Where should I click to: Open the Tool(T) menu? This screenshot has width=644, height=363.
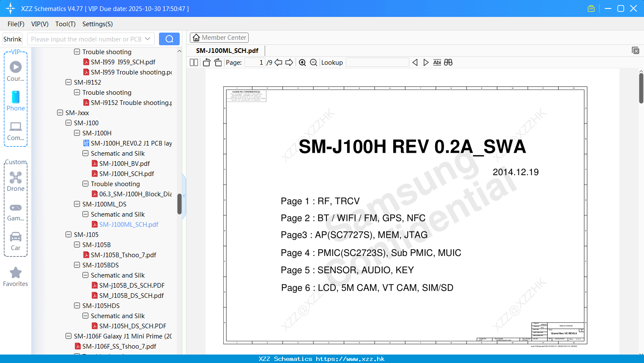click(x=66, y=24)
